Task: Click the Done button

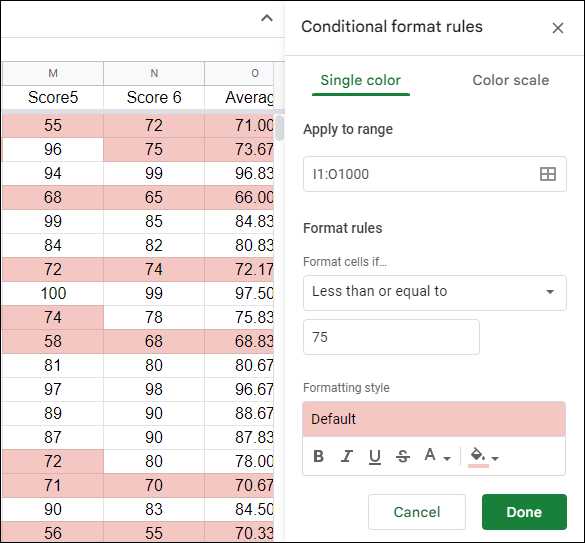Action: tap(524, 512)
